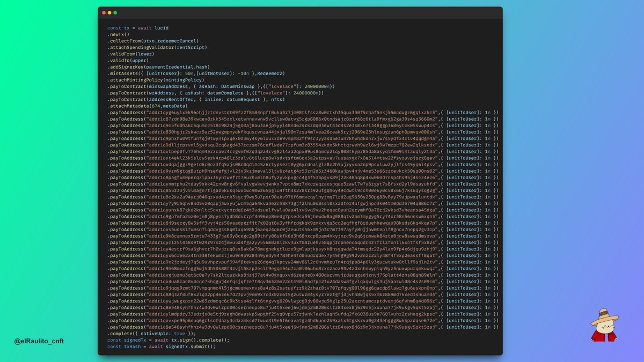Select the ".attachMintingPolicy(mintingPolicy)" line

(156, 80)
